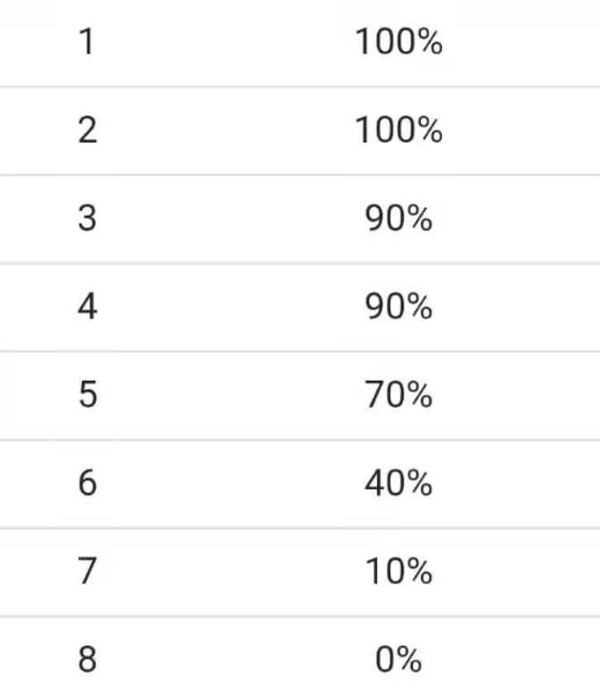Select the 90% value in row 4
Viewport: 600px width, 700px height.
pos(399,307)
